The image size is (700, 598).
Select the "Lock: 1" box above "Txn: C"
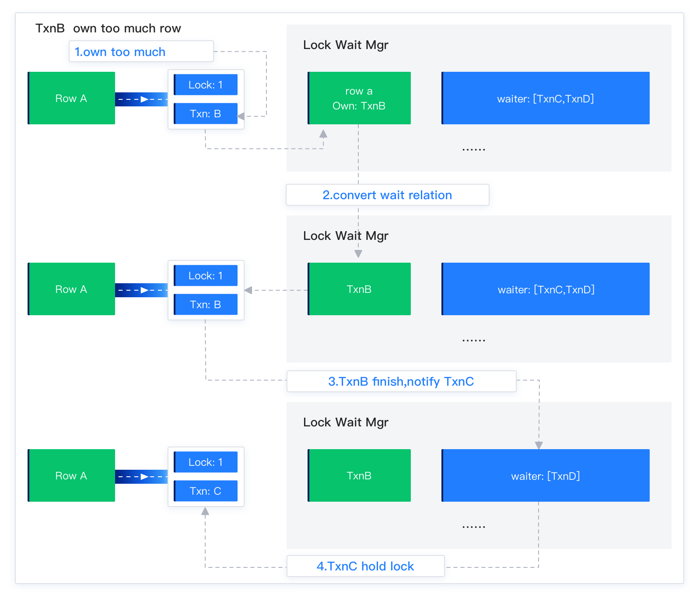pyautogui.click(x=206, y=462)
